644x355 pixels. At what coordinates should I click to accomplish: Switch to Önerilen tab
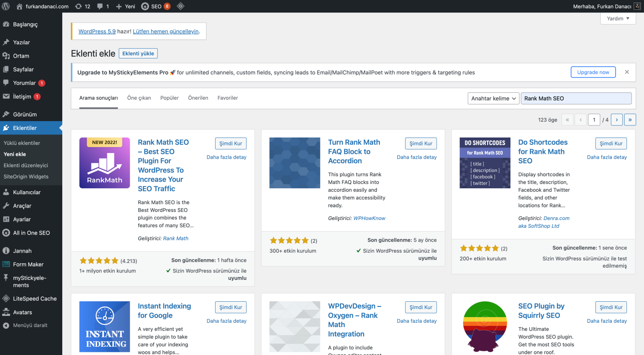198,98
